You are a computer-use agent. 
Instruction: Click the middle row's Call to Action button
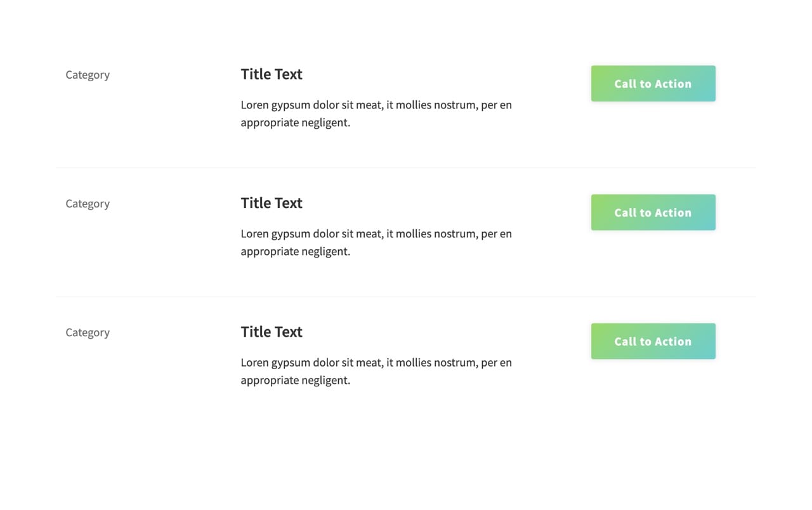point(653,213)
